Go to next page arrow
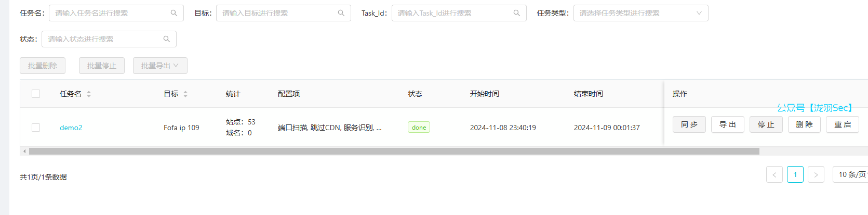This screenshot has height=215, width=868. pos(816,174)
